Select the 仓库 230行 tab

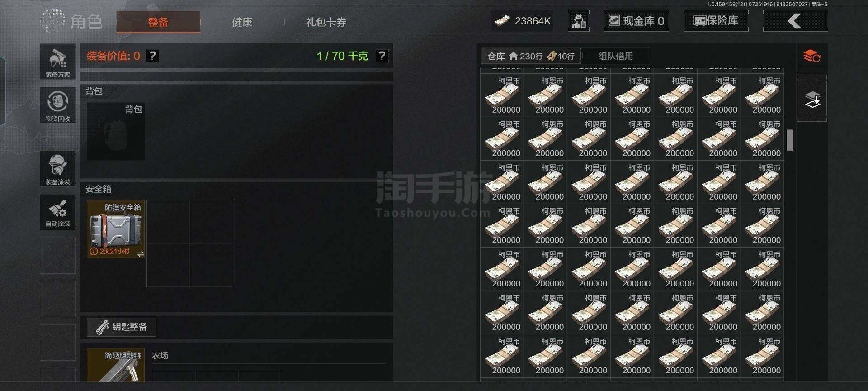[531, 56]
